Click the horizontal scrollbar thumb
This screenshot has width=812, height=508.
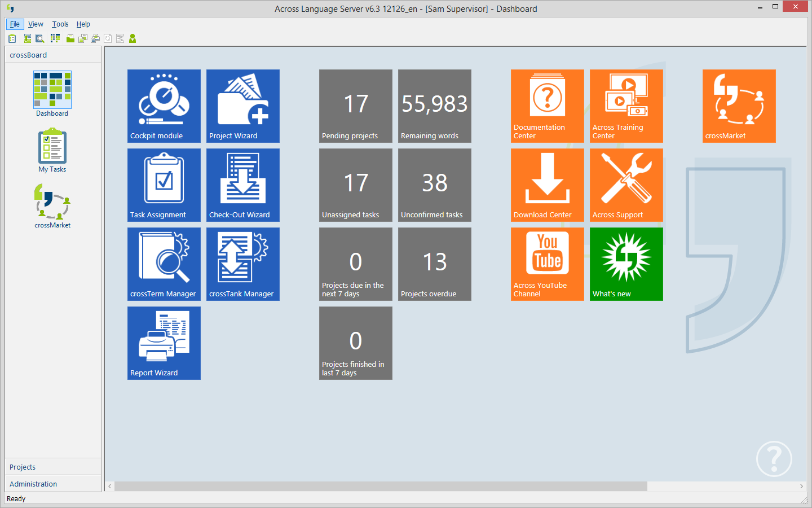pos(381,486)
